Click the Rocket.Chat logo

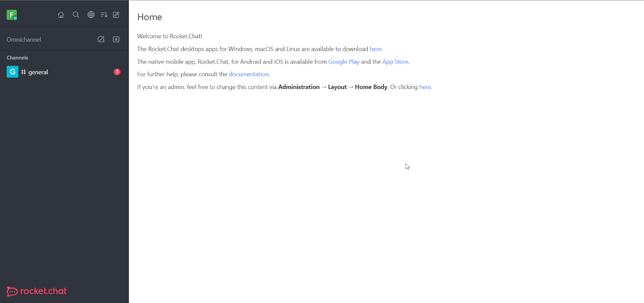point(37,291)
